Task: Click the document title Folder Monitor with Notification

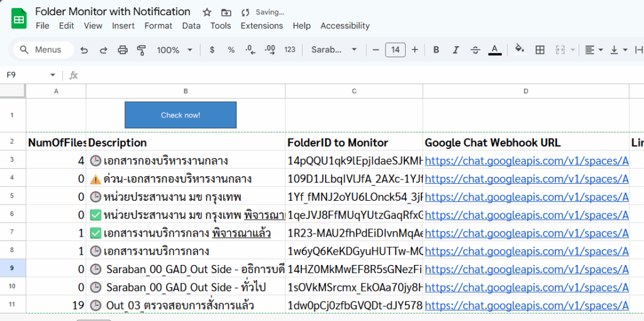Action: [113, 11]
